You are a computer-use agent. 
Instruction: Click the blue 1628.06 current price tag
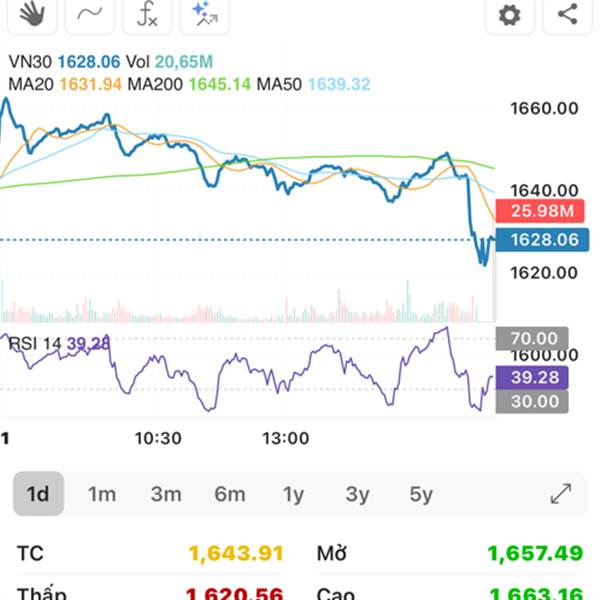click(542, 240)
